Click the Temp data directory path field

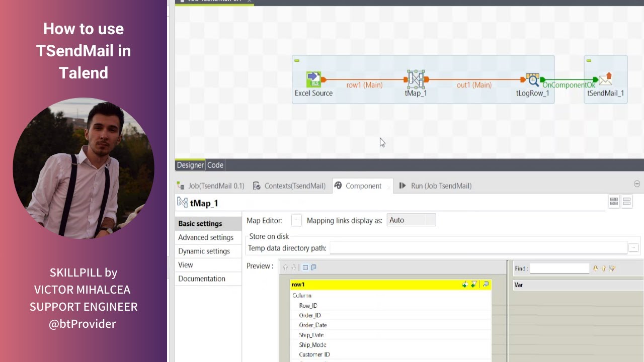tap(478, 248)
